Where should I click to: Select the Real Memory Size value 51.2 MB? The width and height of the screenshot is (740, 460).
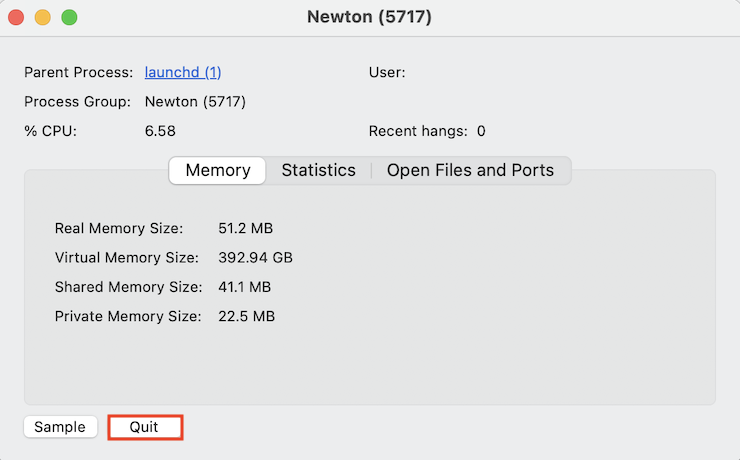coord(245,228)
